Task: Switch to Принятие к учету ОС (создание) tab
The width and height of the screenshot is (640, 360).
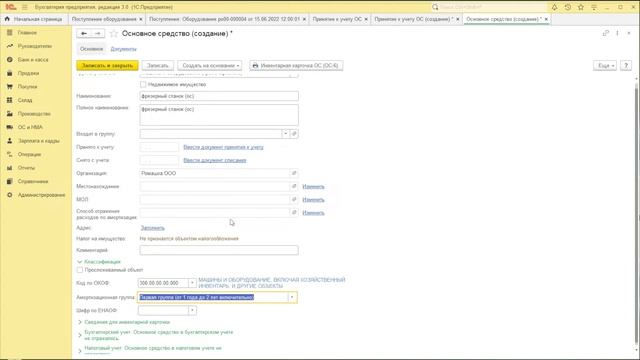Action: click(413, 19)
